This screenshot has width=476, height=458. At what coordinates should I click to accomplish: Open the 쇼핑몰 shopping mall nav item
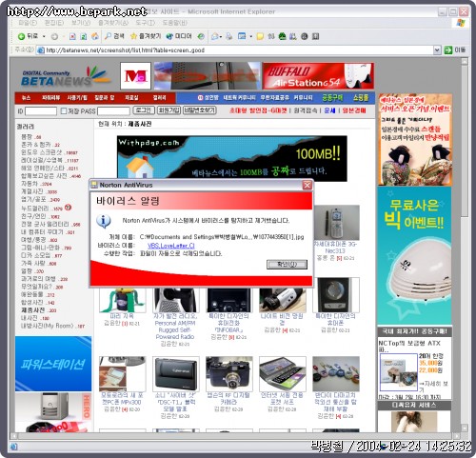point(361,98)
